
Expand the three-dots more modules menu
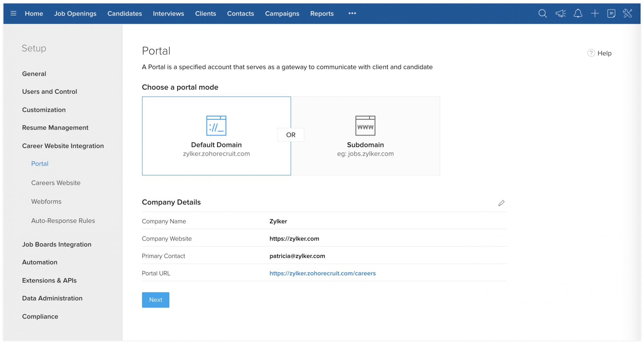click(352, 14)
